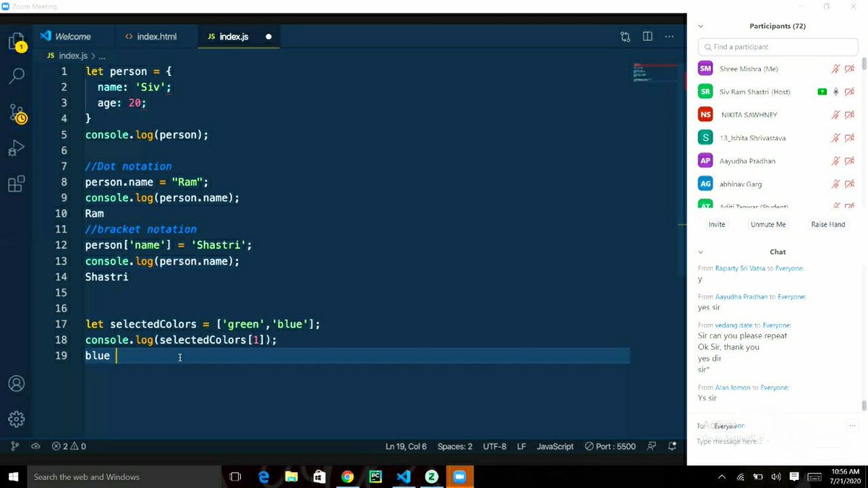The image size is (868, 488).
Task: Open the Search view in the activity bar
Action: pos(16,76)
